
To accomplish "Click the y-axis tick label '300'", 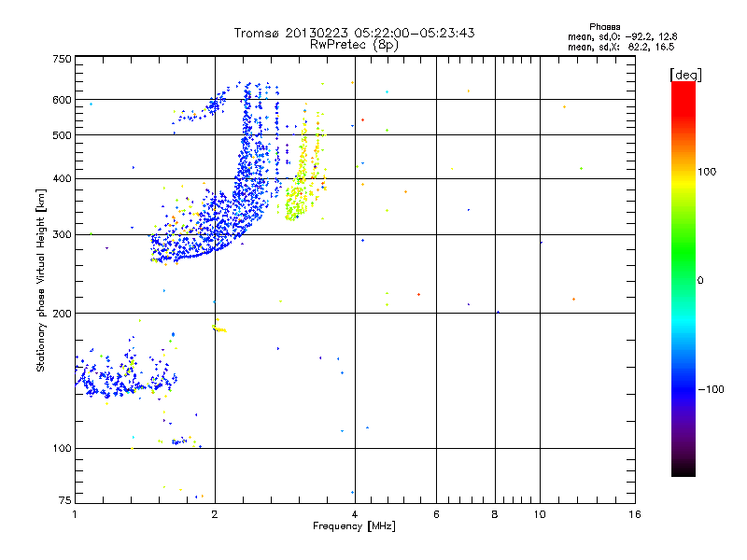I will [62, 235].
